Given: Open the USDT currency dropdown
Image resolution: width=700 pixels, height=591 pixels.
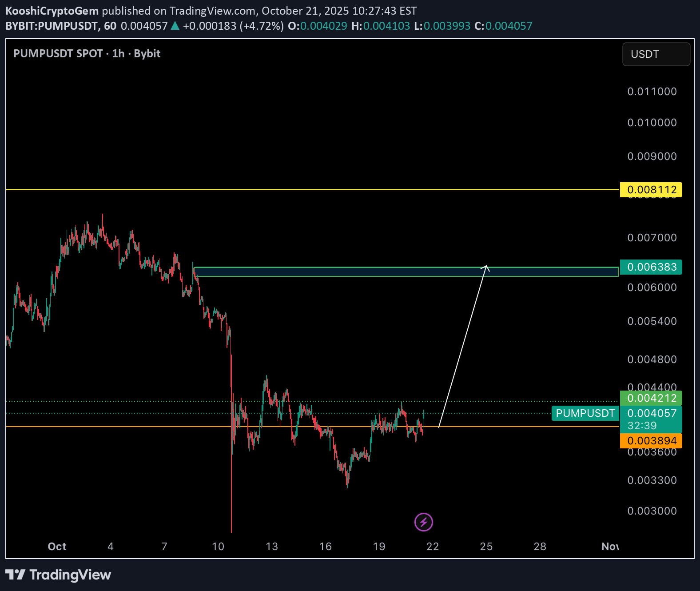Looking at the screenshot, I should [656, 54].
